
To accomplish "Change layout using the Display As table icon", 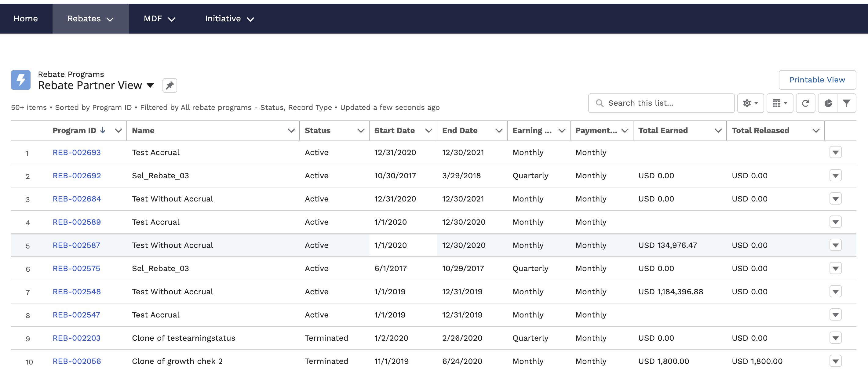I will tap(779, 103).
